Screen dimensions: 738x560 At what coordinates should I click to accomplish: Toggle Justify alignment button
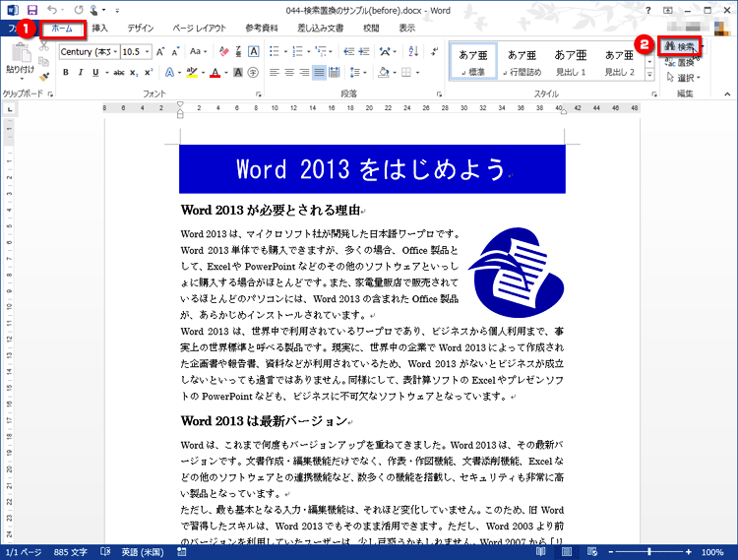tap(319, 73)
